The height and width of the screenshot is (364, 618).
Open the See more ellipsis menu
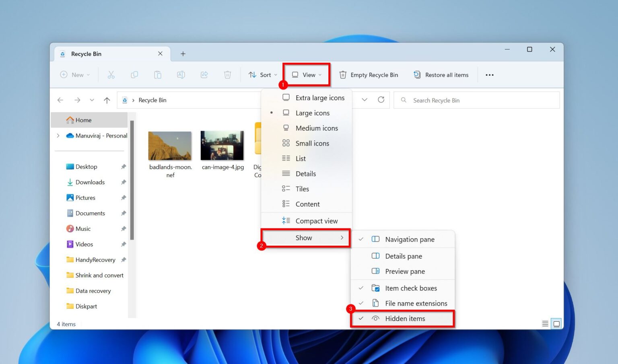click(x=489, y=74)
